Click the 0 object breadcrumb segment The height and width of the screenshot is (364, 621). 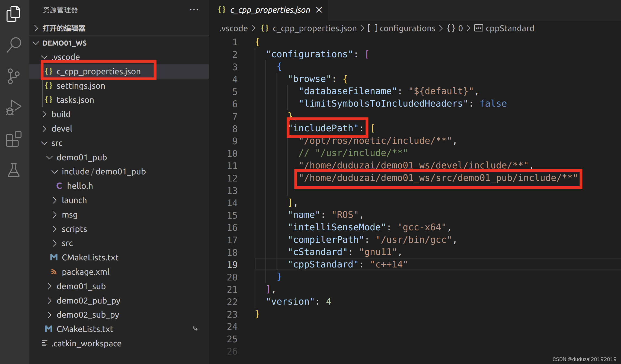pos(455,28)
